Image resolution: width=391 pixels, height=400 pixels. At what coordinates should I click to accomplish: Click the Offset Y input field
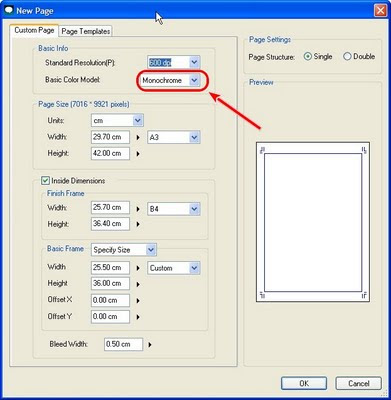(x=110, y=316)
